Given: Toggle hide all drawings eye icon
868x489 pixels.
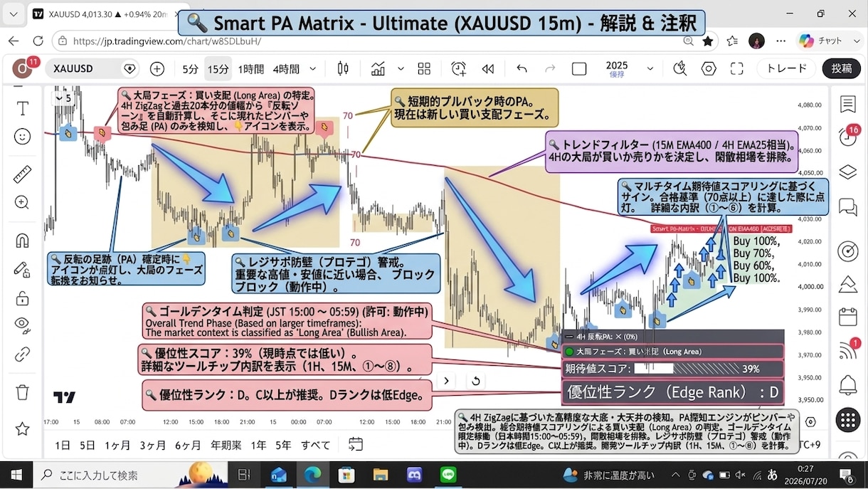Looking at the screenshot, I should (23, 325).
